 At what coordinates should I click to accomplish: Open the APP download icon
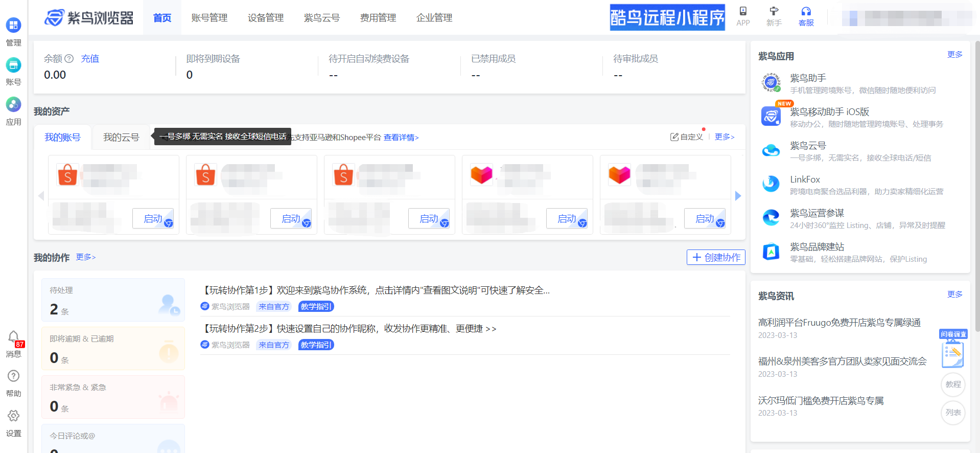pyautogui.click(x=743, y=16)
